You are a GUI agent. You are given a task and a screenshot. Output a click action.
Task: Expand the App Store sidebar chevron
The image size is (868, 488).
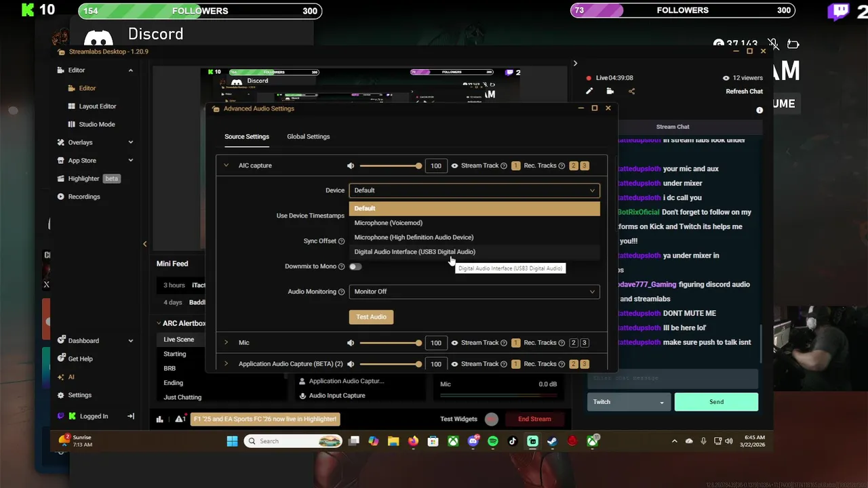130,161
